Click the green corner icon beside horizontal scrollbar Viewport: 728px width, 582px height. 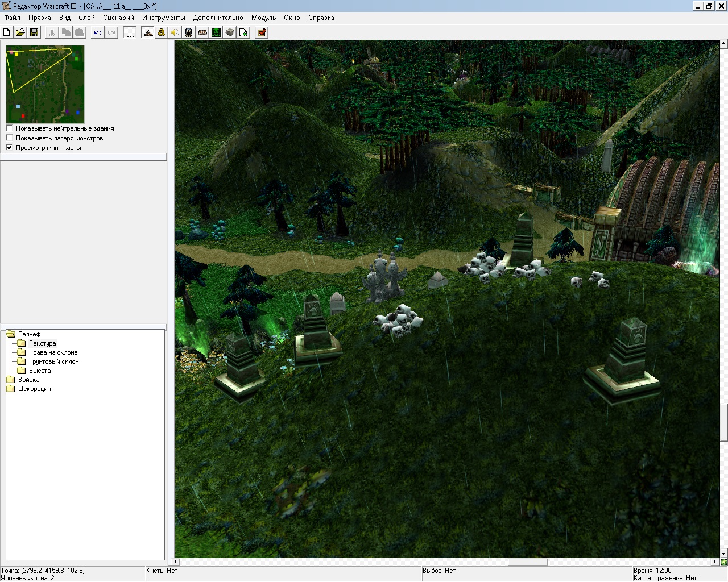point(724,562)
